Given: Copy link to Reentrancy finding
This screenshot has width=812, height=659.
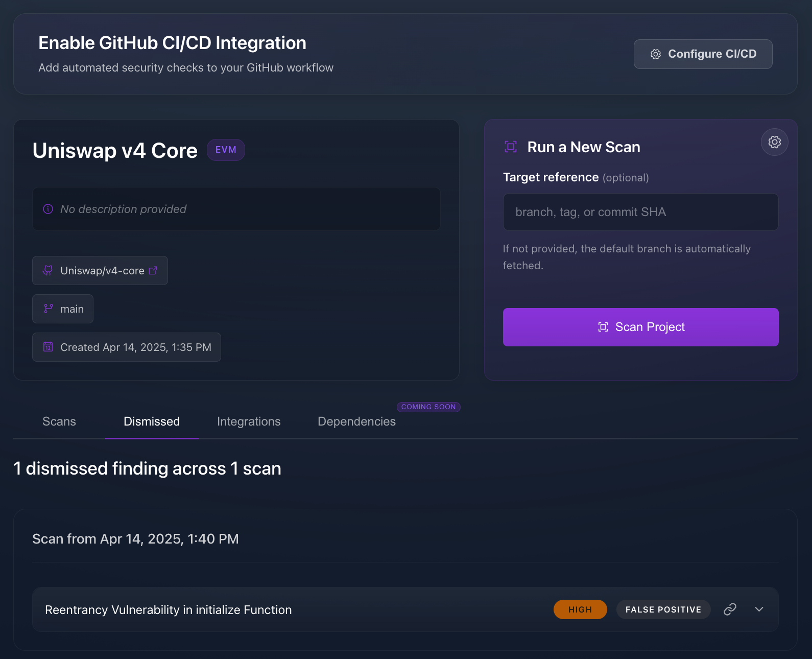Looking at the screenshot, I should [x=730, y=609].
